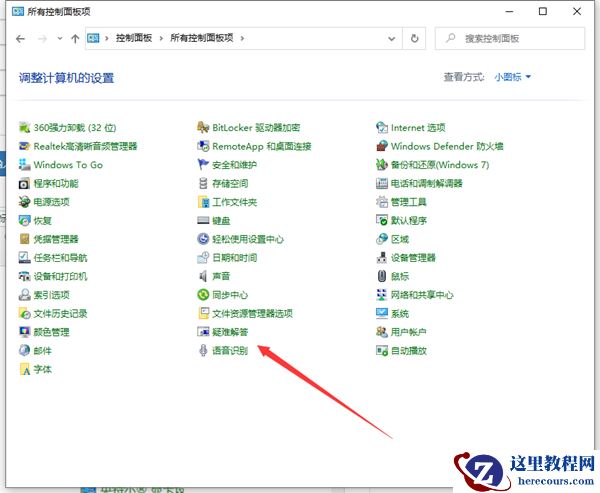The image size is (600, 493).
Task: Click the BitLocker 驱动器加密 icon
Action: (203, 127)
